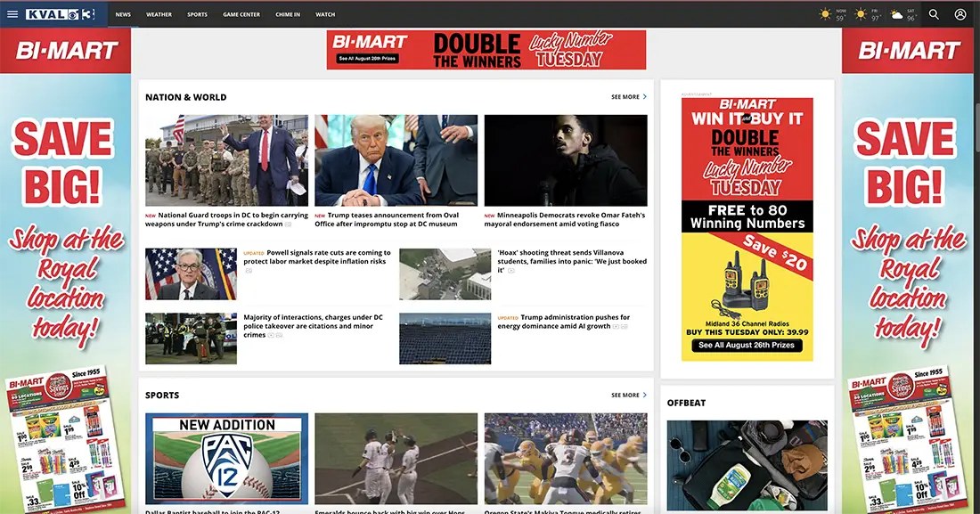Click the KVAL 13 station logo
The image size is (980, 514).
click(61, 13)
